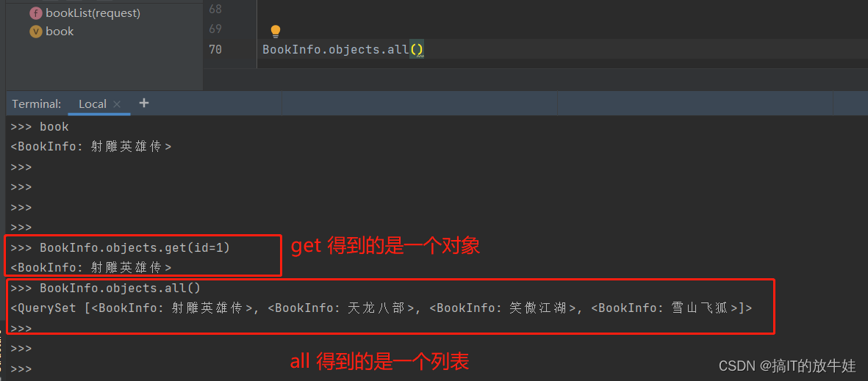
Task: Close the Local terminal tab
Action: tap(116, 104)
